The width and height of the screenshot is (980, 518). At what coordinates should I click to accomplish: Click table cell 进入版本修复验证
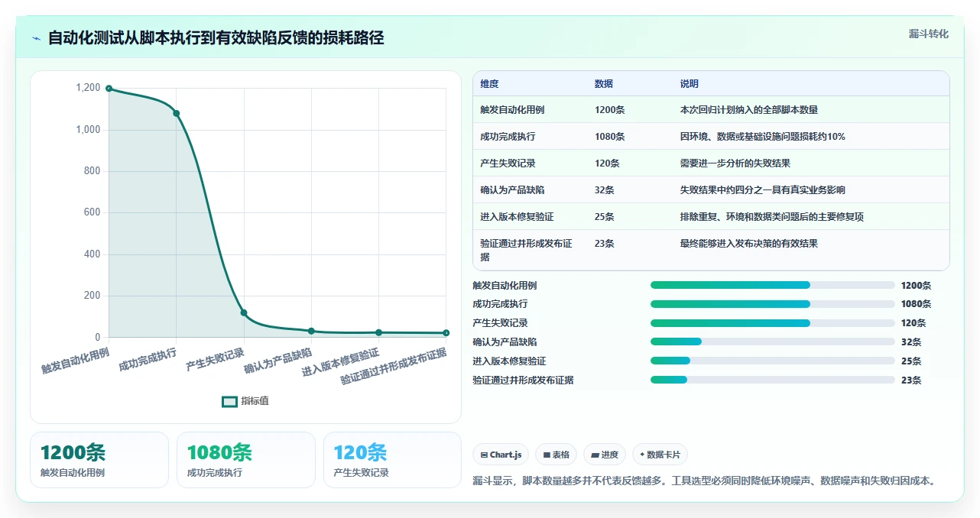click(x=517, y=216)
